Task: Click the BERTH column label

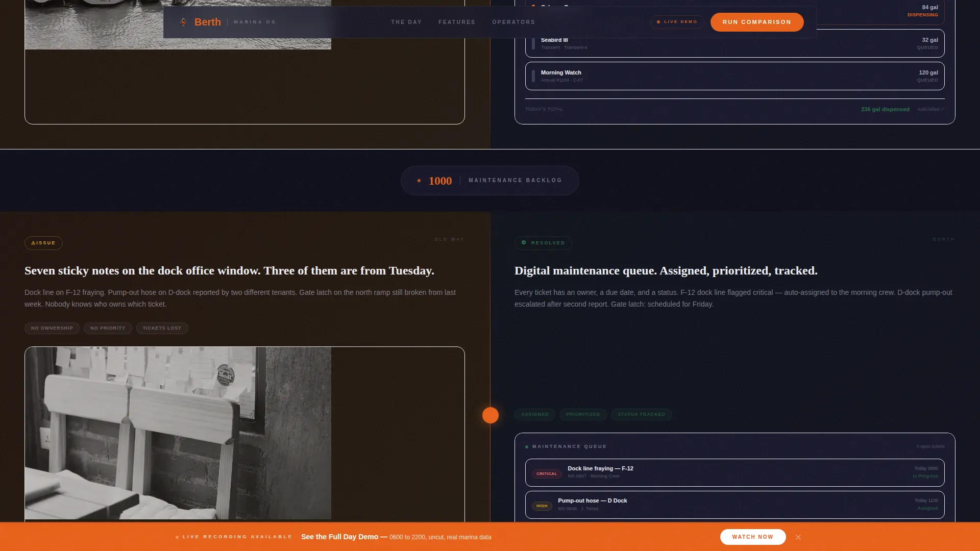Action: coord(943,239)
